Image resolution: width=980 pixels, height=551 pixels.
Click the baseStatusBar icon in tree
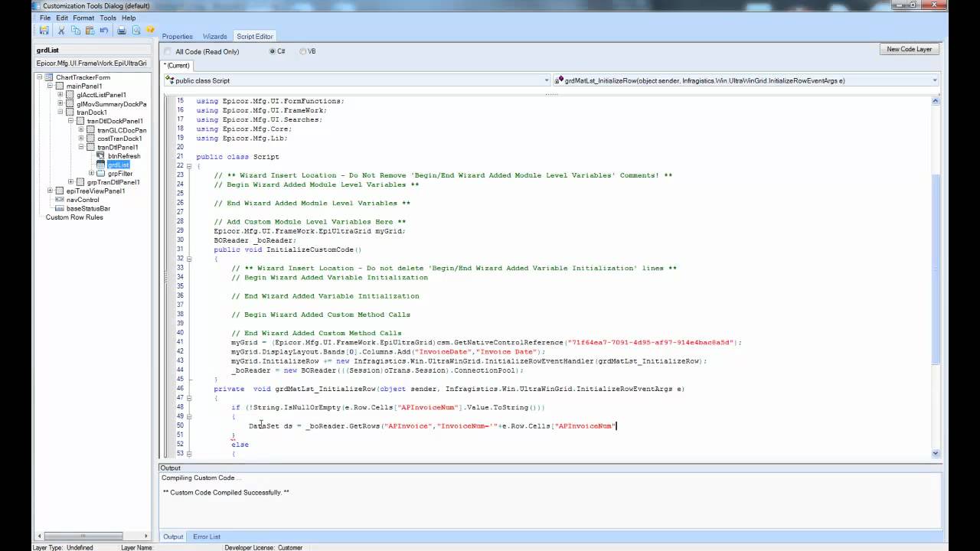click(60, 208)
